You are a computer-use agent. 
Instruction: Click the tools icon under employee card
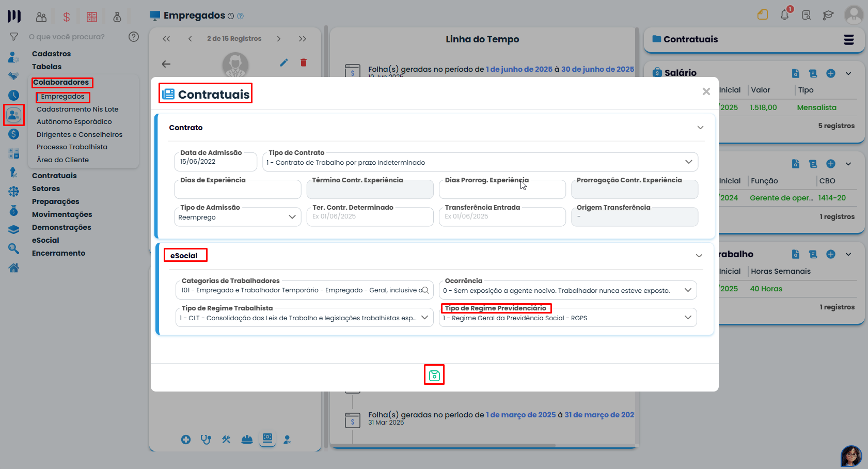(x=226, y=440)
